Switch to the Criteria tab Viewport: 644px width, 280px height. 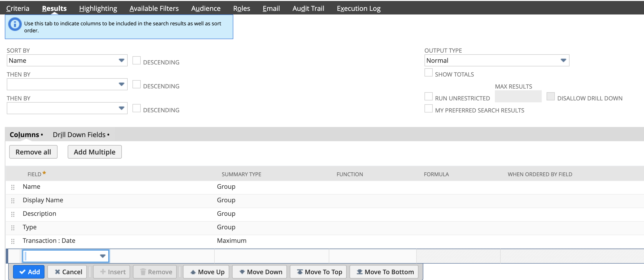[18, 8]
